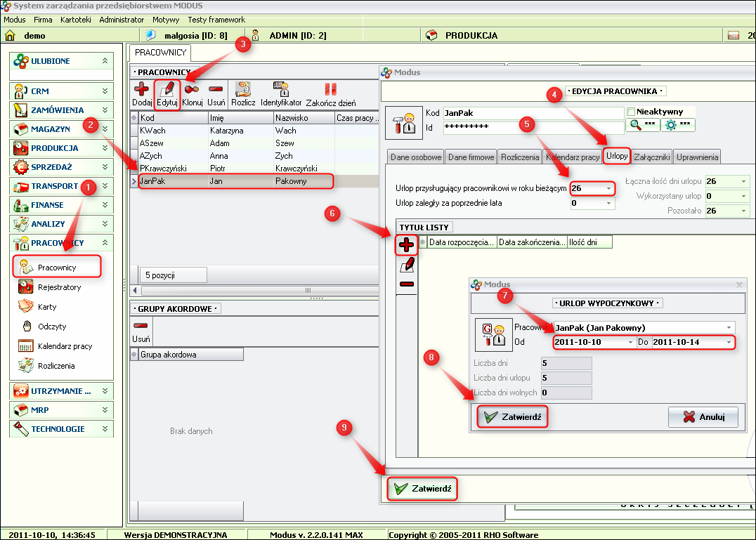Click the Klonuj toolbar icon
The height and width of the screenshot is (540, 756).
[x=192, y=90]
